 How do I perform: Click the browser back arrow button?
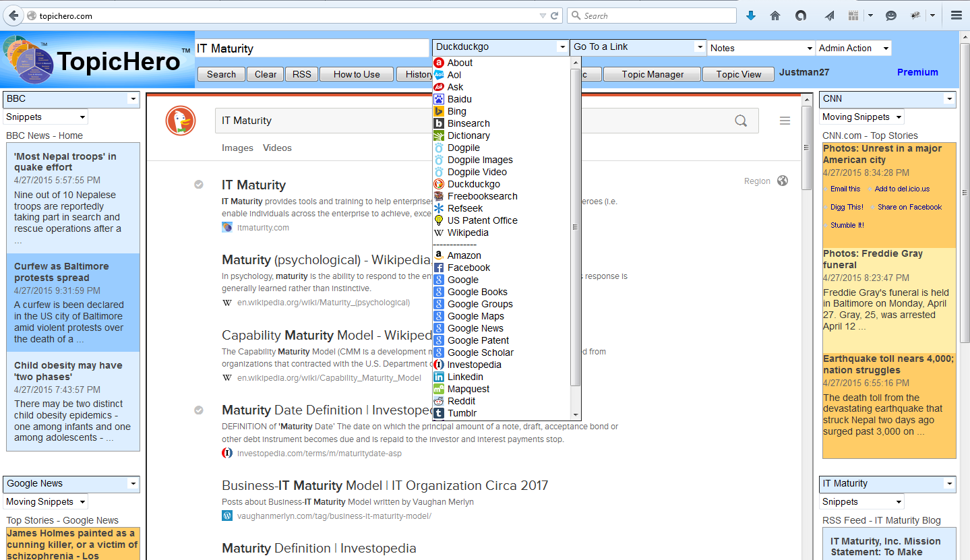tap(13, 15)
